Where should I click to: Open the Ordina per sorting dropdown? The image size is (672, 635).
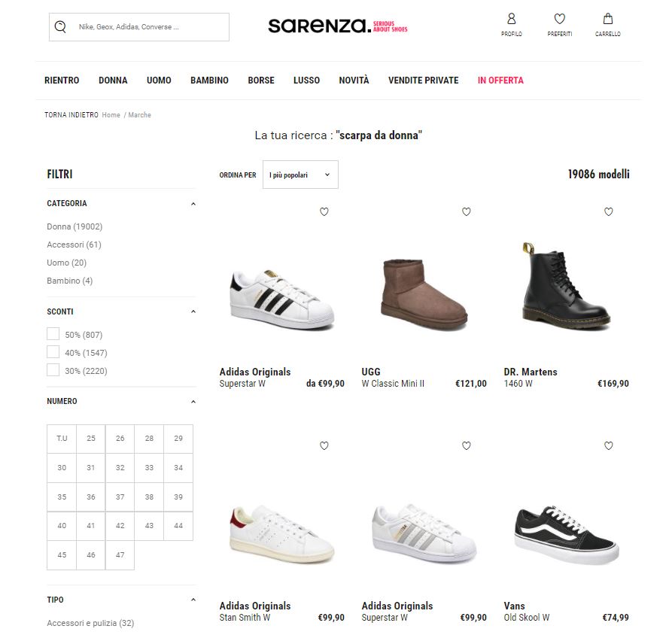(300, 175)
